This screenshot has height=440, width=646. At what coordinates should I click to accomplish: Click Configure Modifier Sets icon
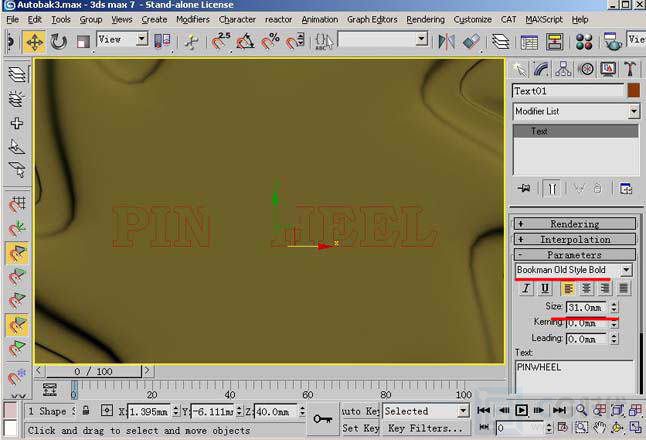pyautogui.click(x=626, y=189)
